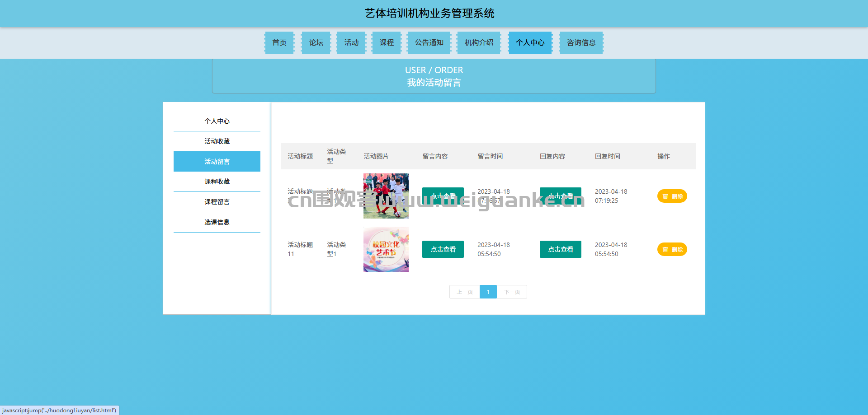The width and height of the screenshot is (868, 415).
Task: View 回复内容 for the 活动标题11 row
Action: [561, 249]
